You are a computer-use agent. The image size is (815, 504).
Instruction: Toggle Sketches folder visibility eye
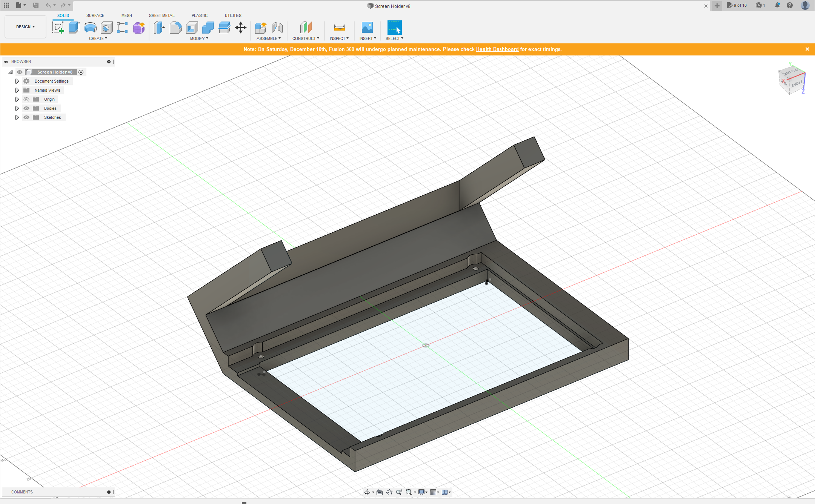point(26,117)
